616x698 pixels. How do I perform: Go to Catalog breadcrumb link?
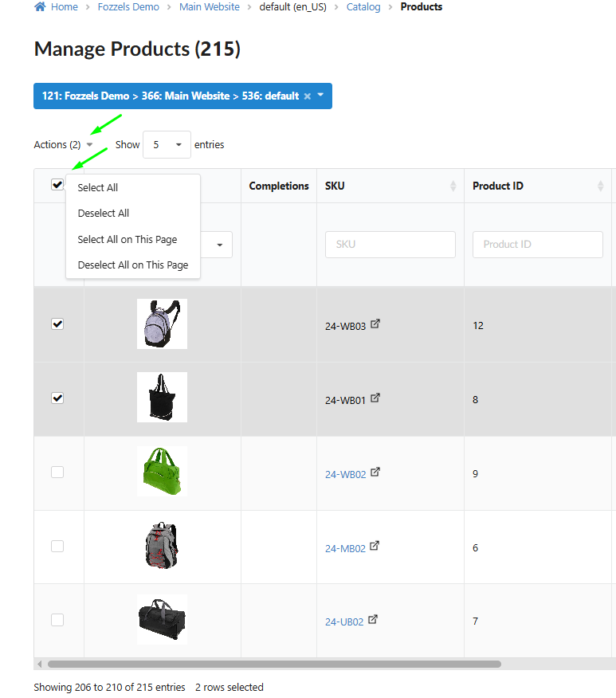pyautogui.click(x=363, y=6)
